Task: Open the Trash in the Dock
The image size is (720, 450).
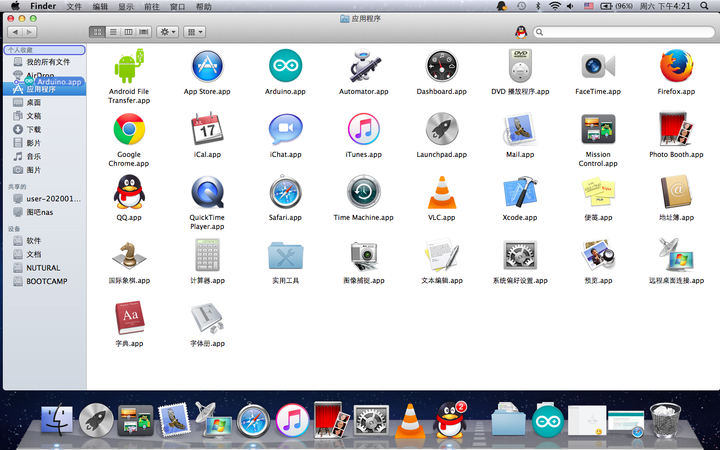Action: tap(665, 420)
